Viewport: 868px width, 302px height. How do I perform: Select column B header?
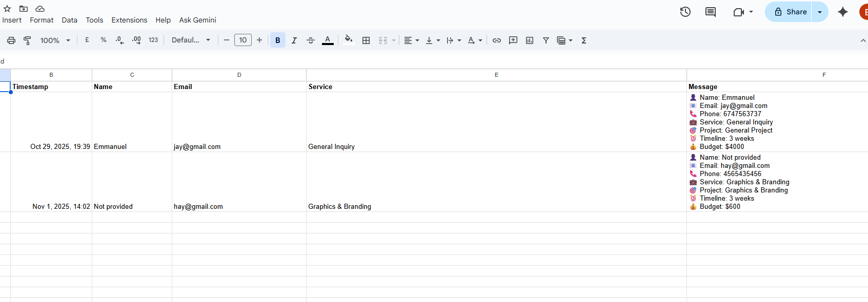point(51,75)
